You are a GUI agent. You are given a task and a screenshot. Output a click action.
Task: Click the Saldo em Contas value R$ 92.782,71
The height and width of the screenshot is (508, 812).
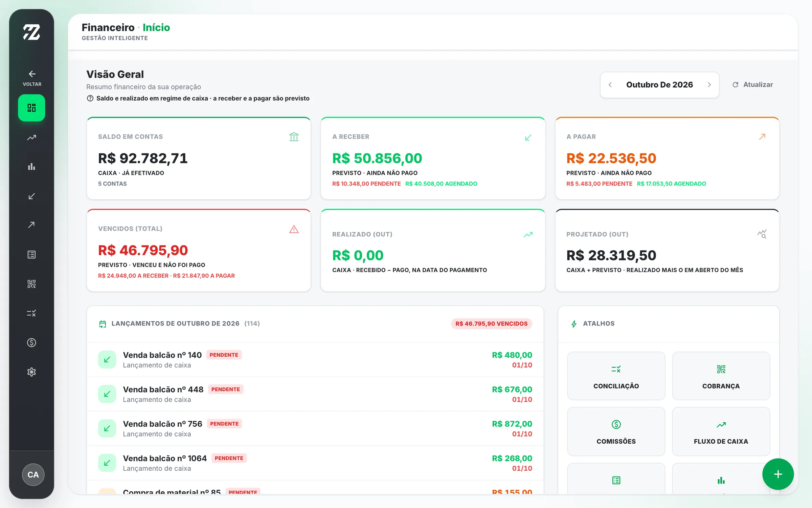click(143, 158)
